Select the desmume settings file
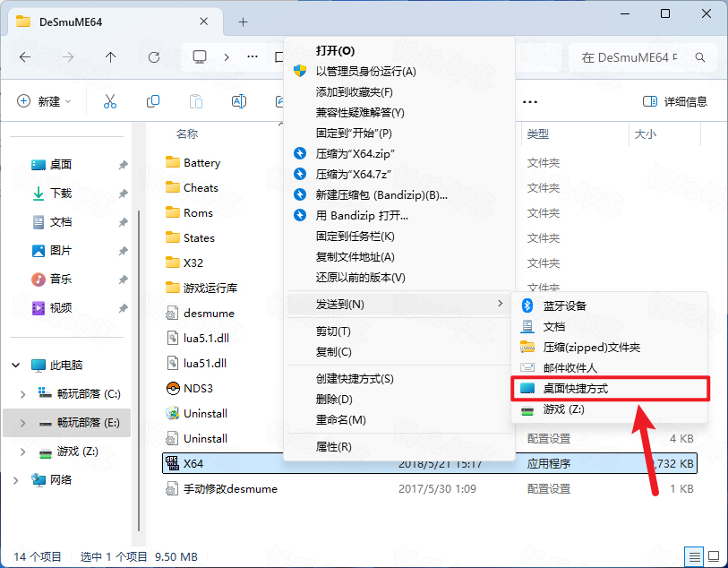The height and width of the screenshot is (568, 728). tap(209, 313)
